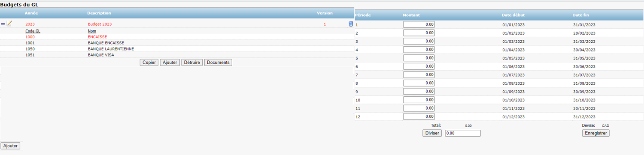
Task: Select the ENCAISSE account name
Action: (x=97, y=37)
